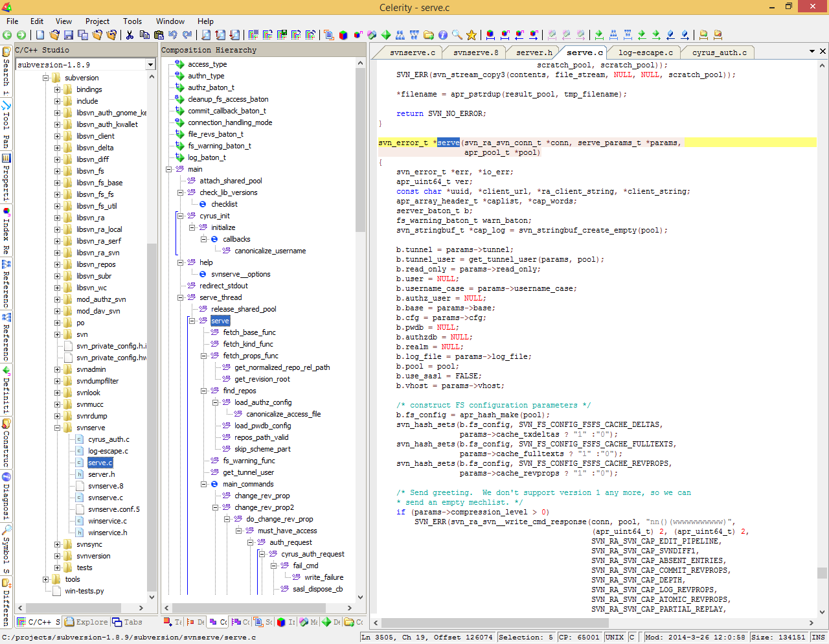829x644 pixels.
Task: Select win-tests.py in project tree
Action: [84, 591]
